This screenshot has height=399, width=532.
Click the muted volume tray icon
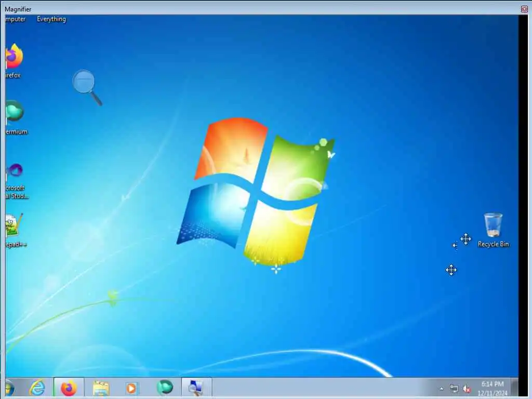(467, 389)
